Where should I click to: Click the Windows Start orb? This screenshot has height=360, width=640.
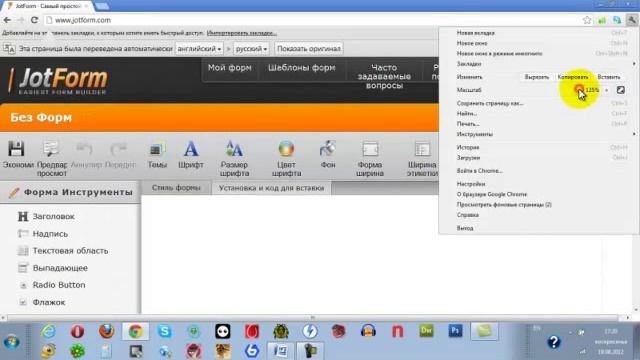click(x=11, y=341)
